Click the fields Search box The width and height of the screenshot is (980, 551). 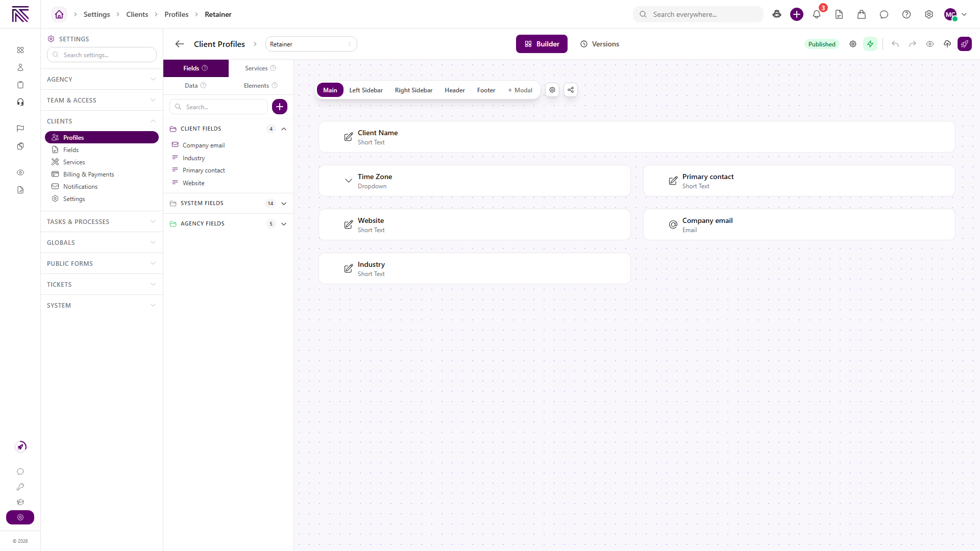[218, 107]
